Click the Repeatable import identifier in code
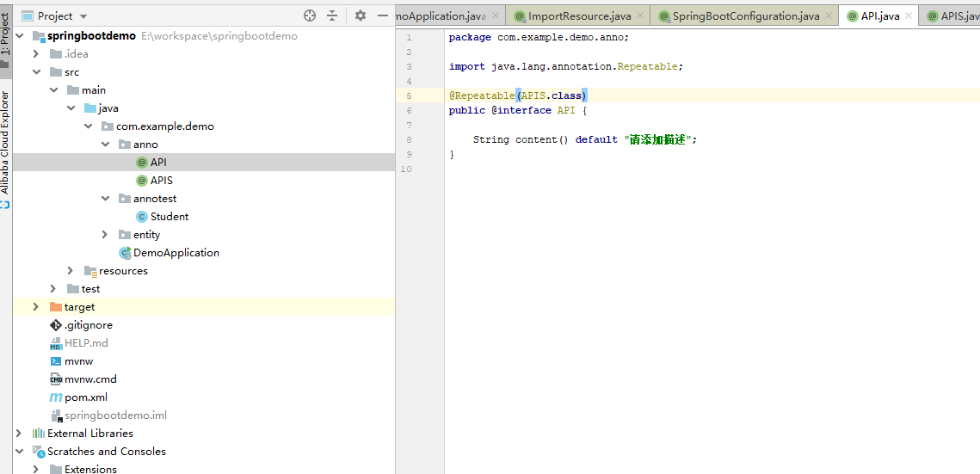980x474 pixels. coord(647,66)
